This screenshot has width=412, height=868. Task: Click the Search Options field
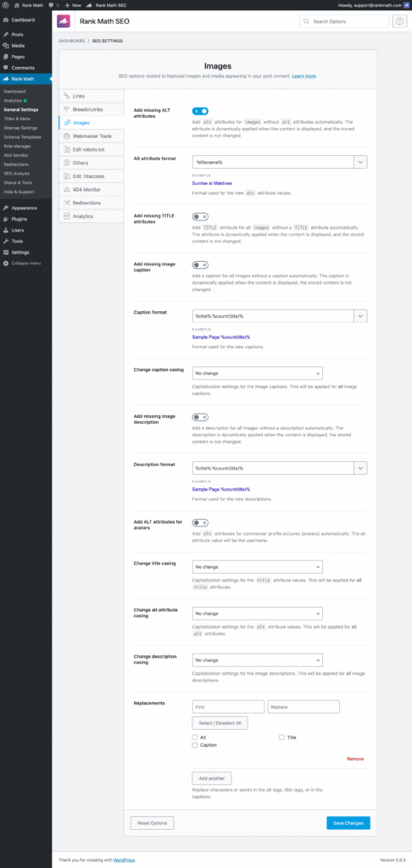pyautogui.click(x=344, y=21)
